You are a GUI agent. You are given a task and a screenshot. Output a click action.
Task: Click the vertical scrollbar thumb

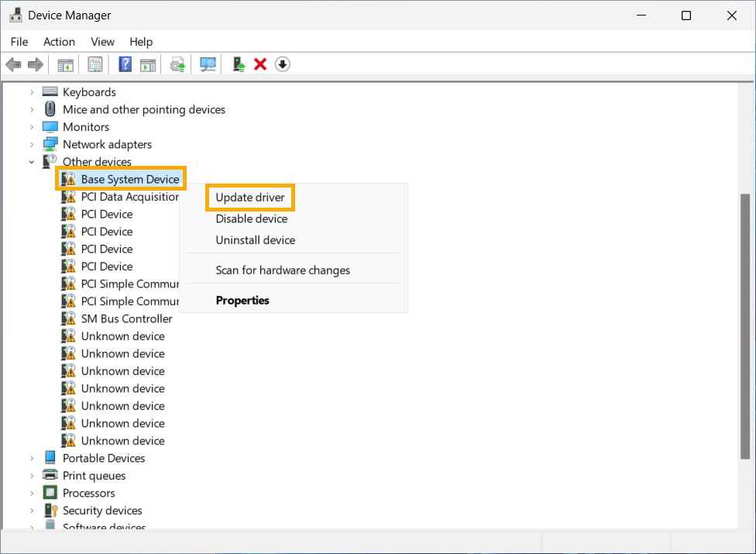[x=745, y=326]
